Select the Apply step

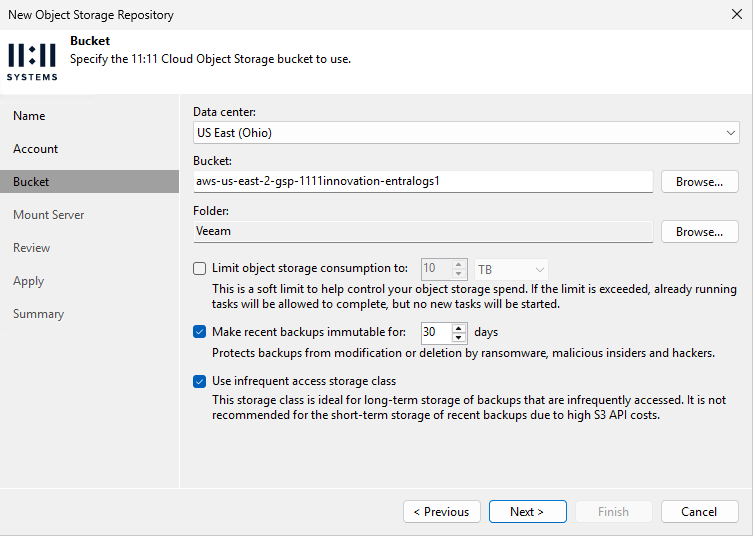(x=29, y=281)
